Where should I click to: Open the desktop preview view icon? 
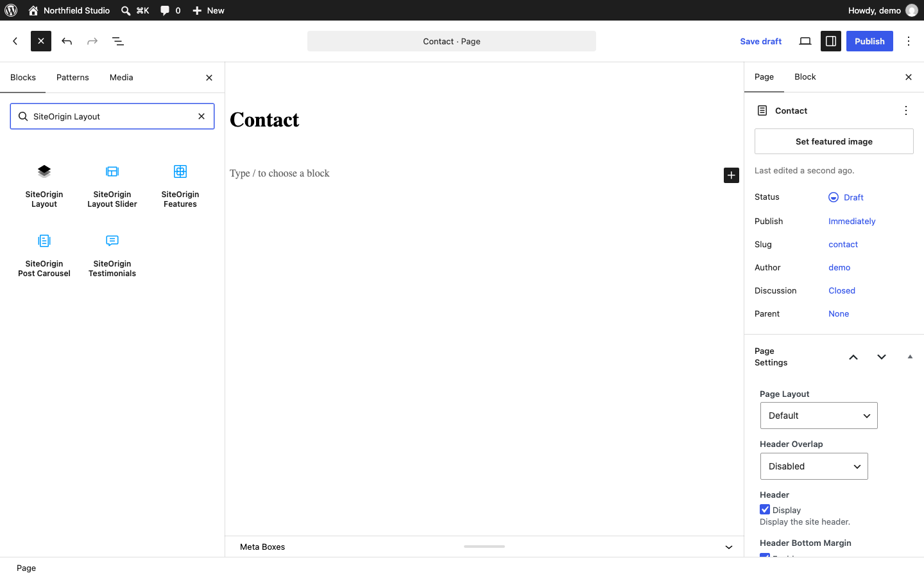[x=805, y=41]
